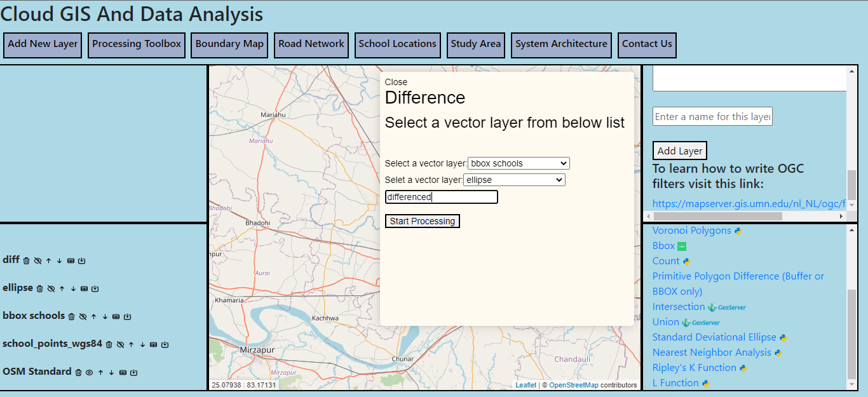
Task: Download the school_points_wgs84 layer
Action: click(x=165, y=344)
